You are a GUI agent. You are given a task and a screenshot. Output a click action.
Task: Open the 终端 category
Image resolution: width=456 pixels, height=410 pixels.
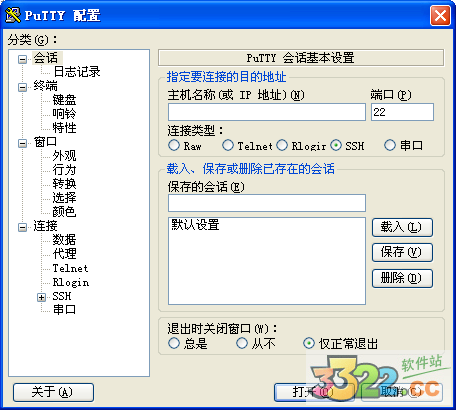[46, 86]
